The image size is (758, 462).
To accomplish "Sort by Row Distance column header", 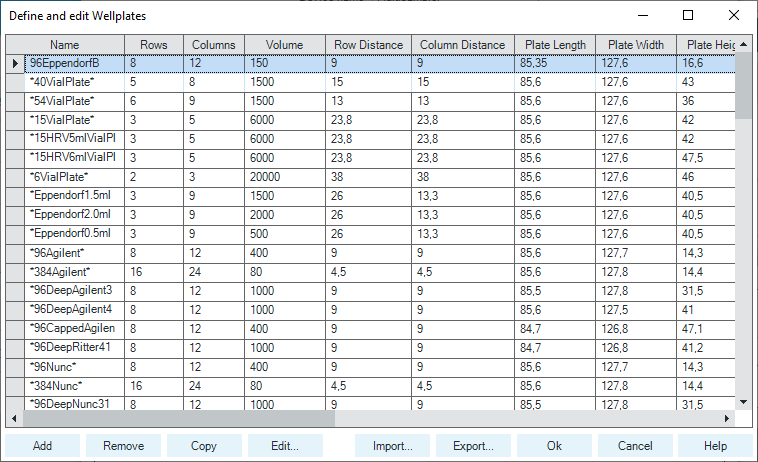I will [x=368, y=44].
